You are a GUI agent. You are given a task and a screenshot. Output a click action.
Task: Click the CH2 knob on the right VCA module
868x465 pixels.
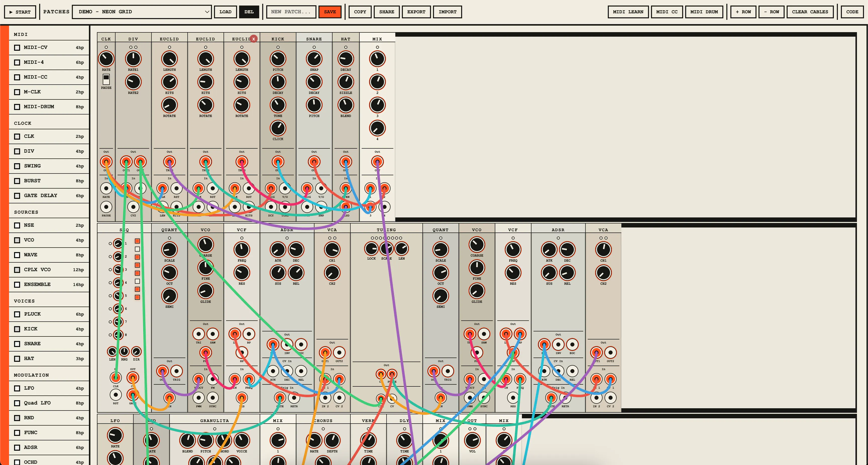603,273
